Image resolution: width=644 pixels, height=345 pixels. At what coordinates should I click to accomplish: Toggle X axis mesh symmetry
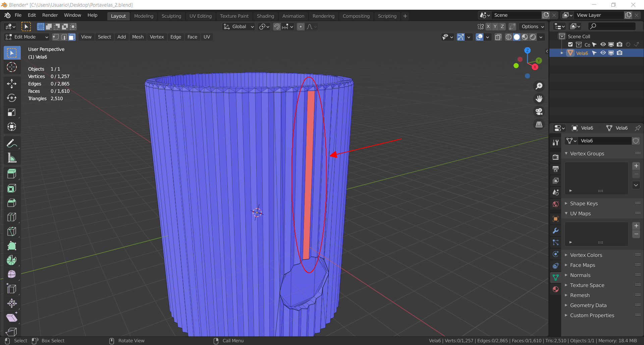(488, 27)
